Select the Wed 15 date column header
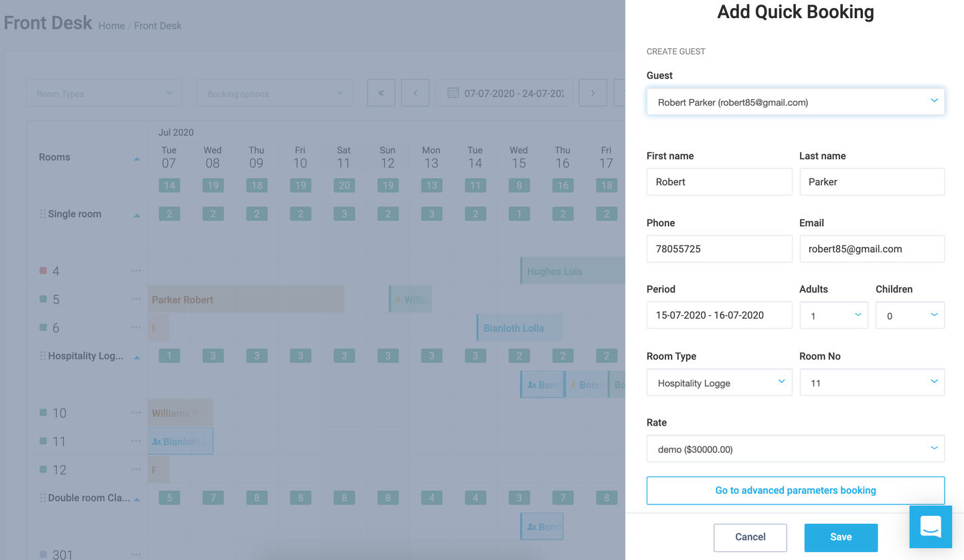The image size is (964, 560). click(519, 157)
